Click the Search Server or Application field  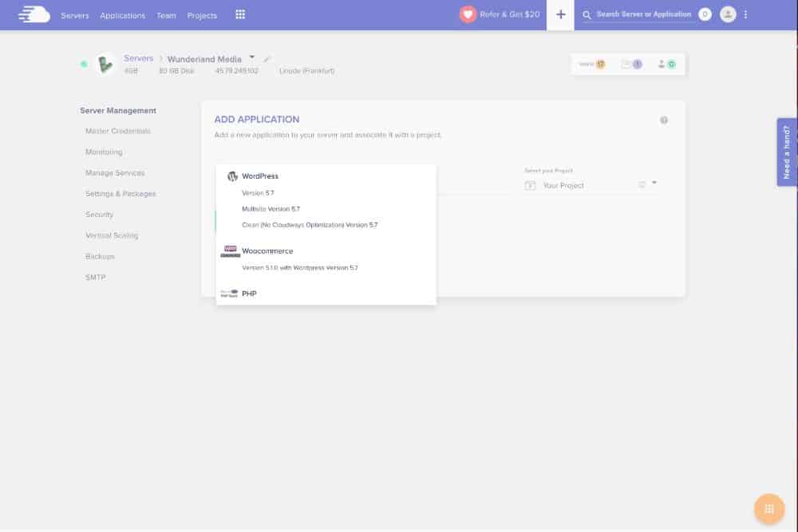coord(644,14)
